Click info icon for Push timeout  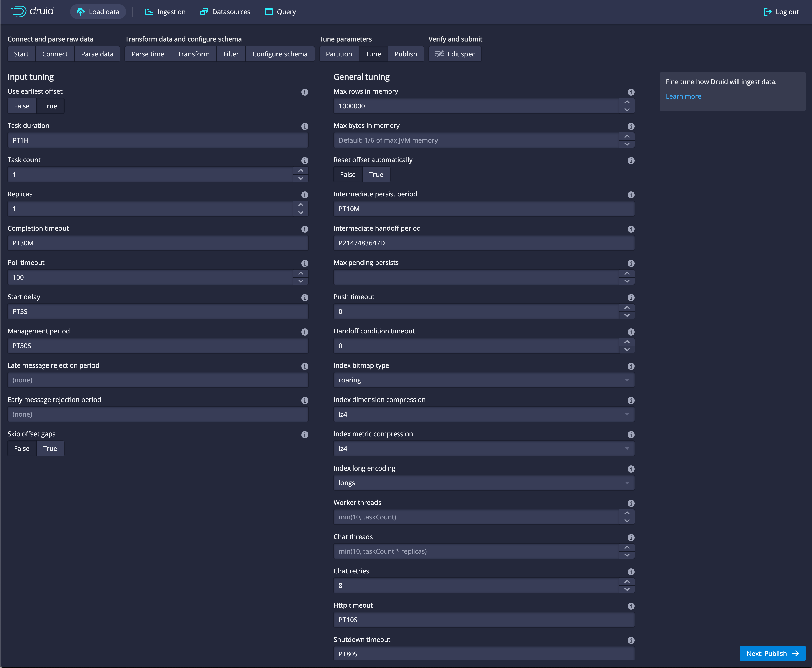click(631, 297)
